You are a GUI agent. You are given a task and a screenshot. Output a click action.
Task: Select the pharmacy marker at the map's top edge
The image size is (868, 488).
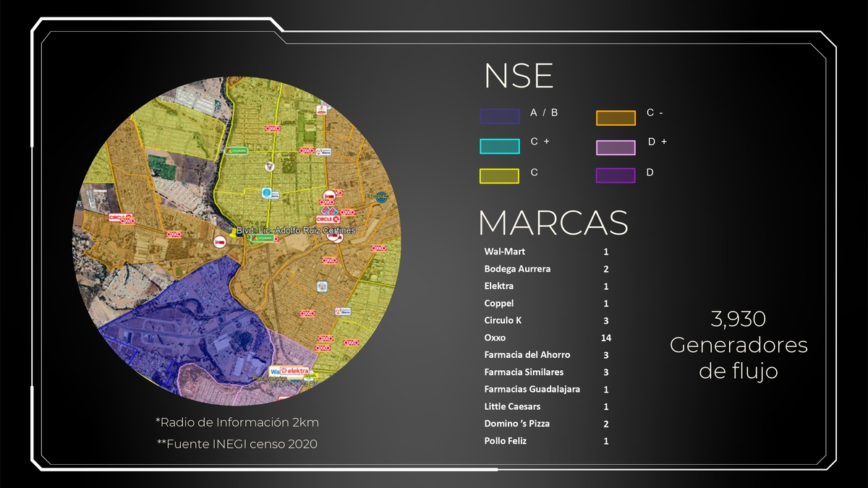coord(322,109)
